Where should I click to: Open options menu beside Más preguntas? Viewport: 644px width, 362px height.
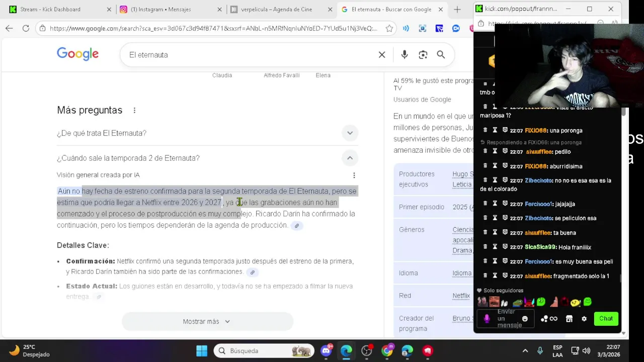[x=134, y=110]
